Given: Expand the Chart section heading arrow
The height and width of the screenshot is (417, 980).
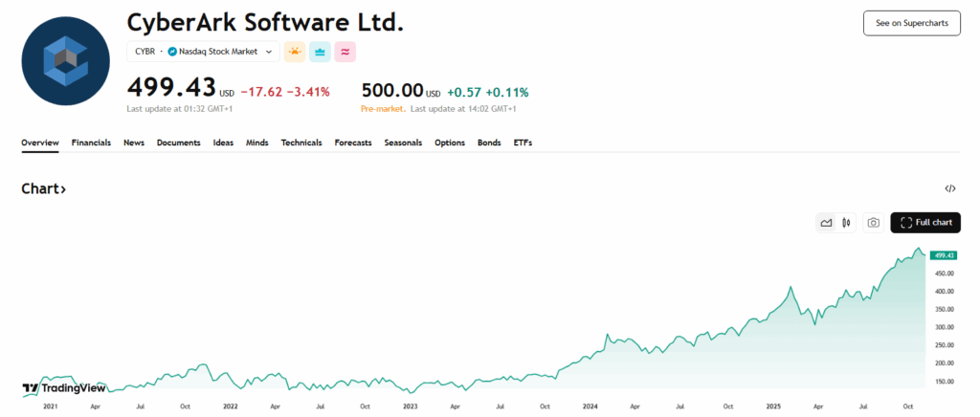Looking at the screenshot, I should [63, 189].
